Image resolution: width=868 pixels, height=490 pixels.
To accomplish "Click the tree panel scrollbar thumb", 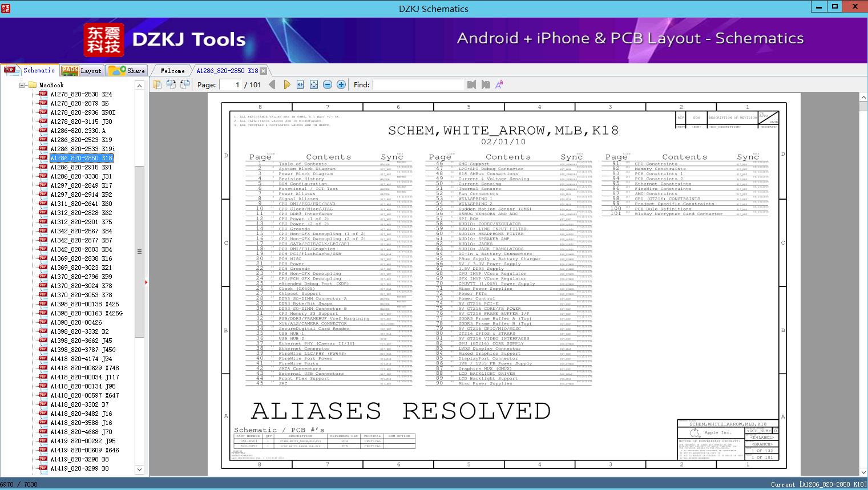I will tap(139, 252).
